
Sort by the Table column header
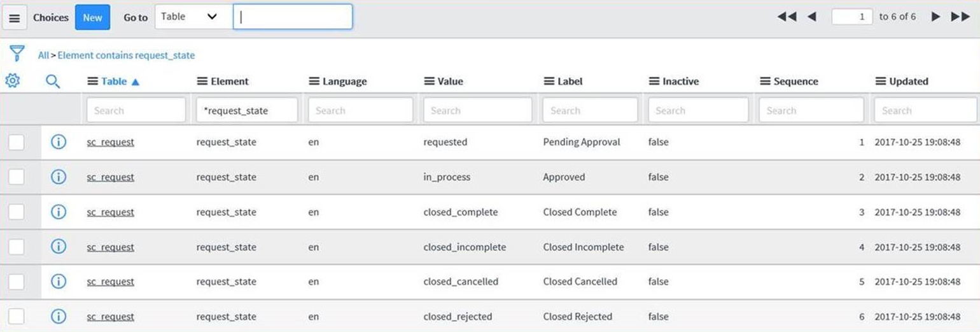pos(115,82)
